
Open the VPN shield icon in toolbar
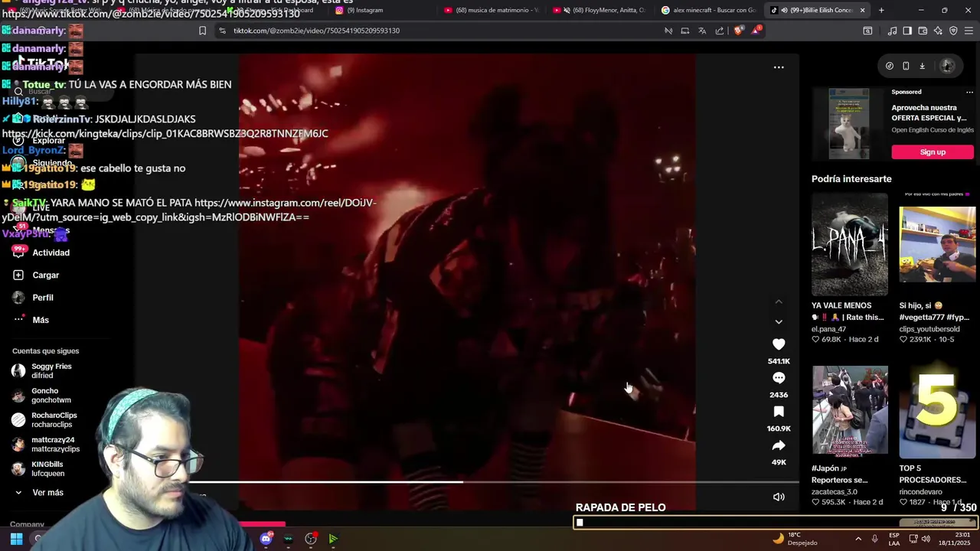pyautogui.click(x=953, y=31)
